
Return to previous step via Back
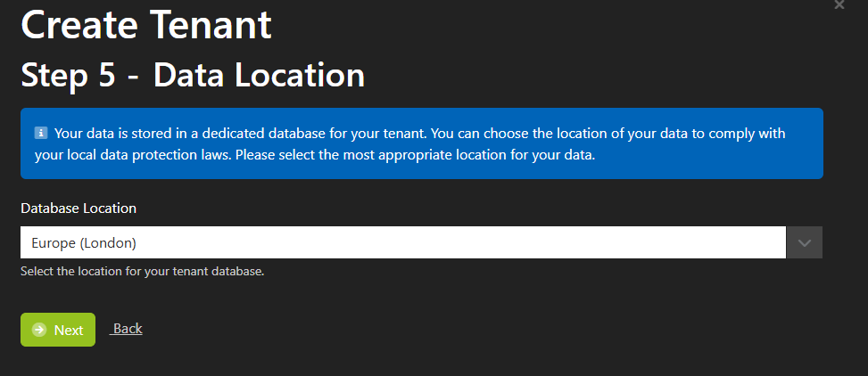tap(126, 329)
